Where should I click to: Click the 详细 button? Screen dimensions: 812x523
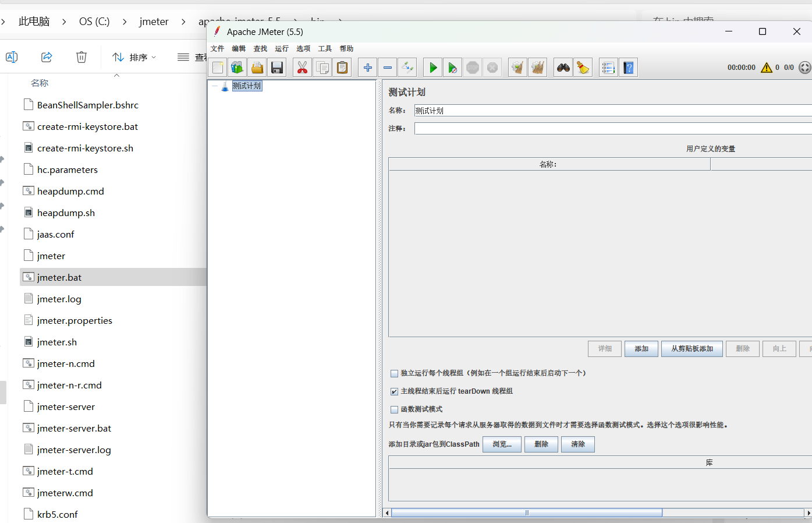(x=605, y=349)
